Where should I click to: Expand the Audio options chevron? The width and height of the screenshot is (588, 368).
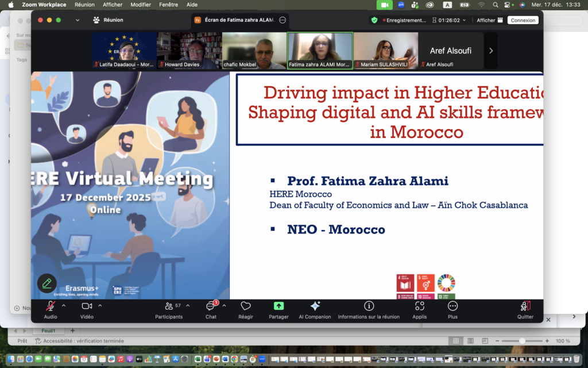[64, 306]
